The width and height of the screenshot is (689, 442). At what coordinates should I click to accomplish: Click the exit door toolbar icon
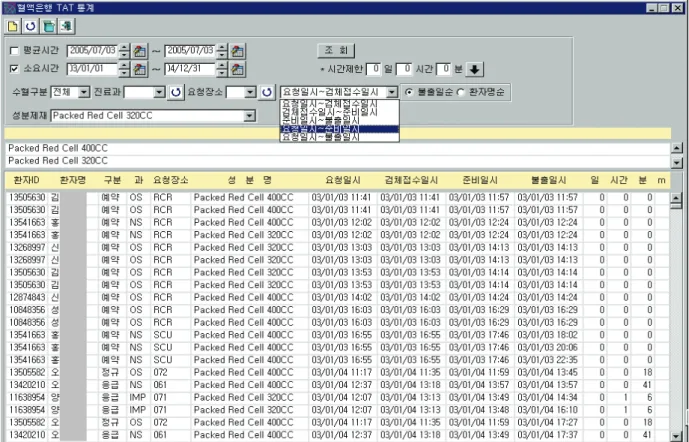pyautogui.click(x=67, y=26)
